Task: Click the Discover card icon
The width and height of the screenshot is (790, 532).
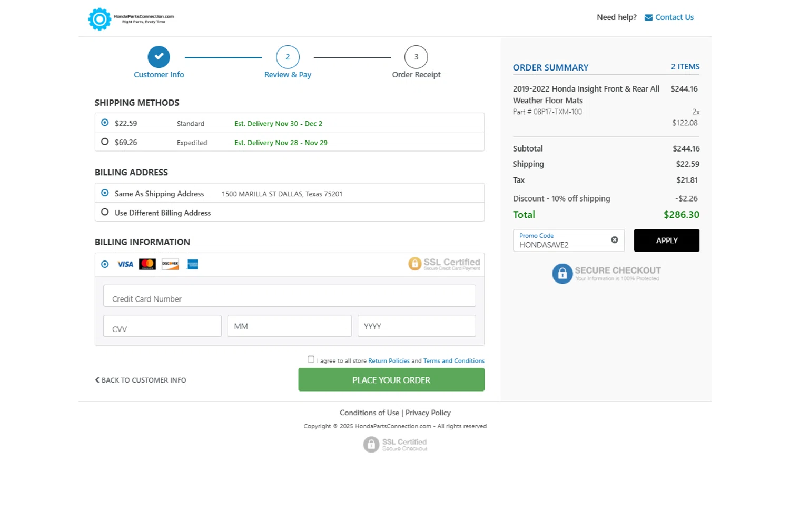Action: (170, 264)
